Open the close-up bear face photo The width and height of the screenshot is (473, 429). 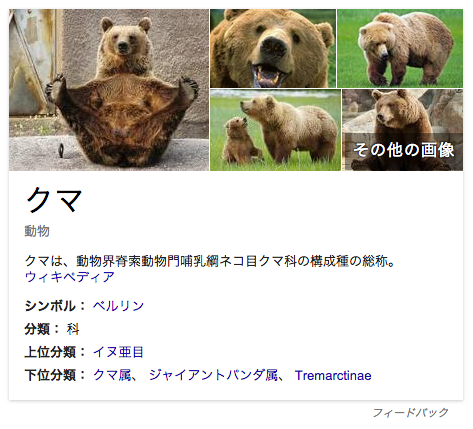[x=273, y=48]
